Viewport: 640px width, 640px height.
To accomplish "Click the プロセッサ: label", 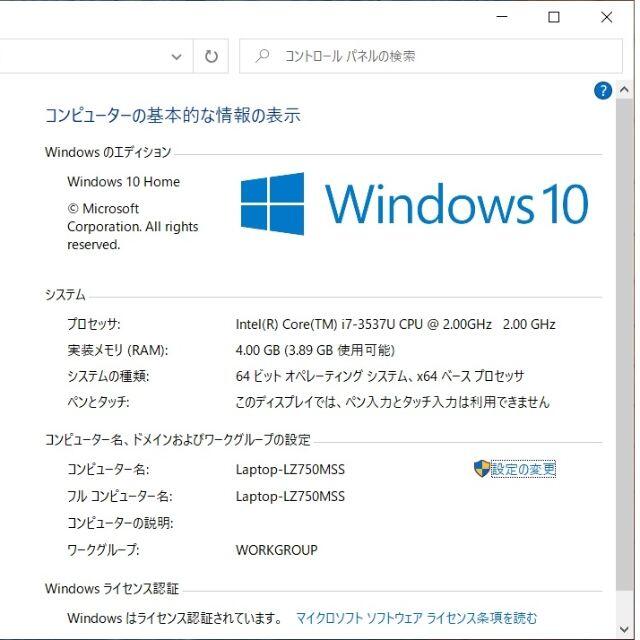I will click(x=94, y=324).
